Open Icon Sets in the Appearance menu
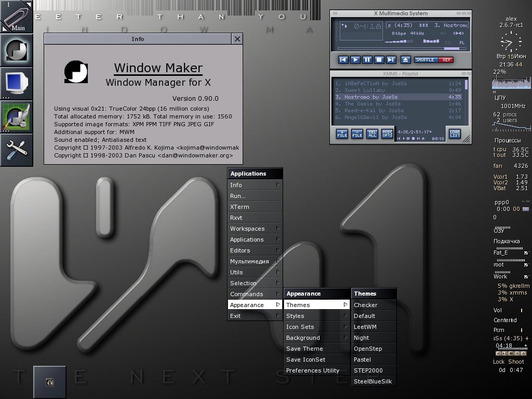Screen dimensions: 532x399 point(316,326)
